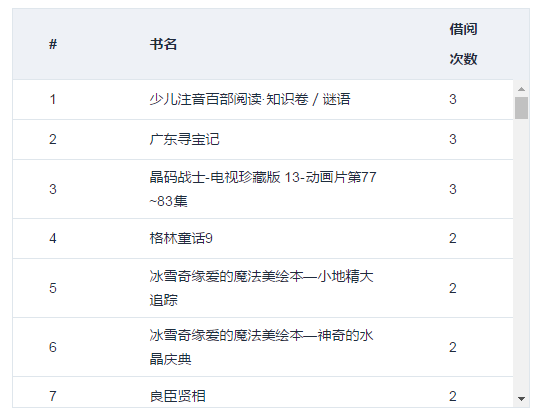
Task: Open the 小地精大追踪 picture book entry
Action: 261,288
